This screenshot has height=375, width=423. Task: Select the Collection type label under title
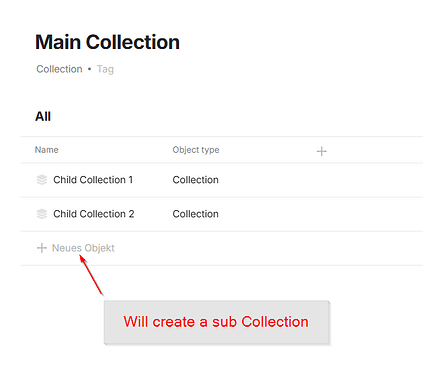[x=59, y=69]
